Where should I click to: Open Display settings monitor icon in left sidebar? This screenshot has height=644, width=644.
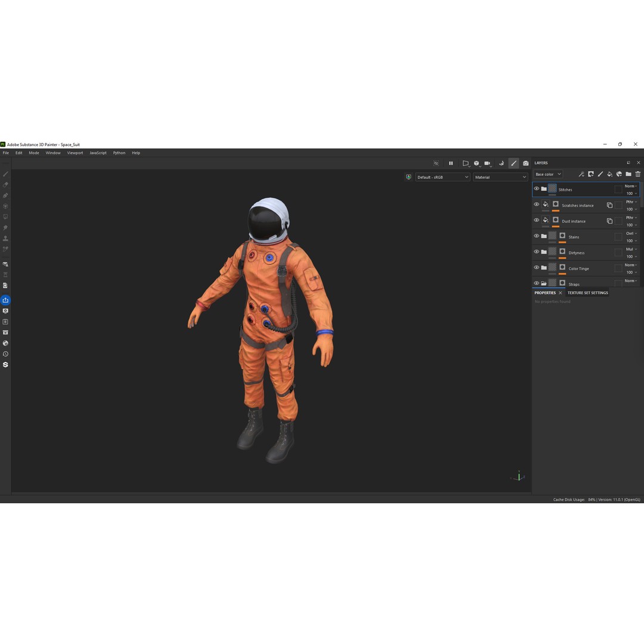tap(5, 311)
